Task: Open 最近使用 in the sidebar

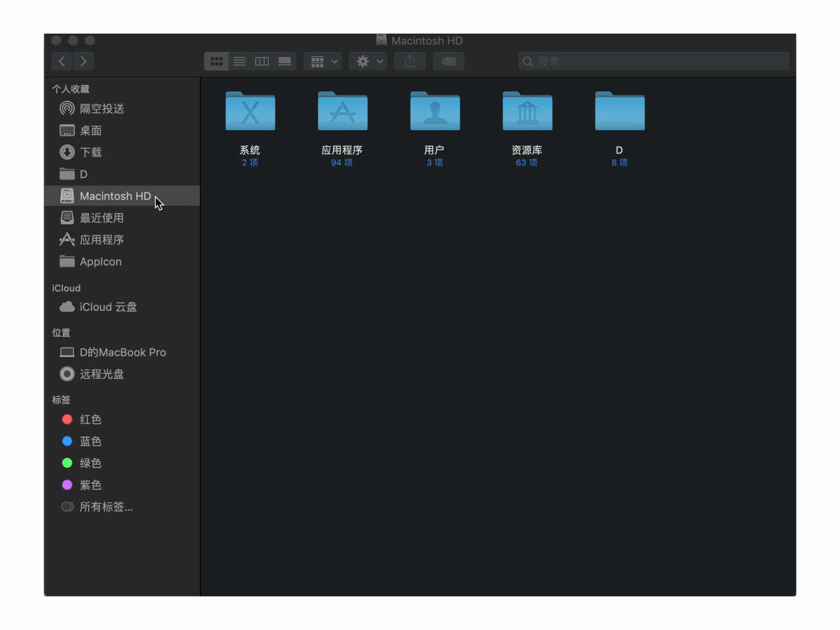Action: [x=122, y=218]
